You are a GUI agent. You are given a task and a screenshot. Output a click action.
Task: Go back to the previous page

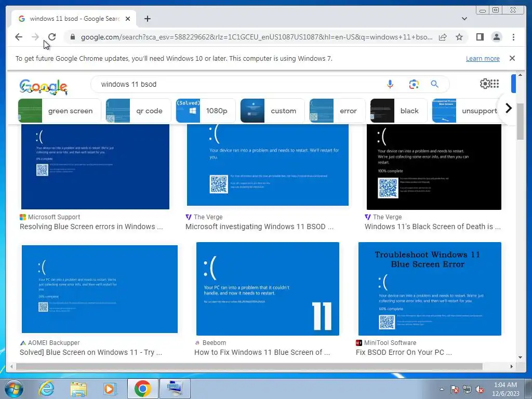point(19,37)
